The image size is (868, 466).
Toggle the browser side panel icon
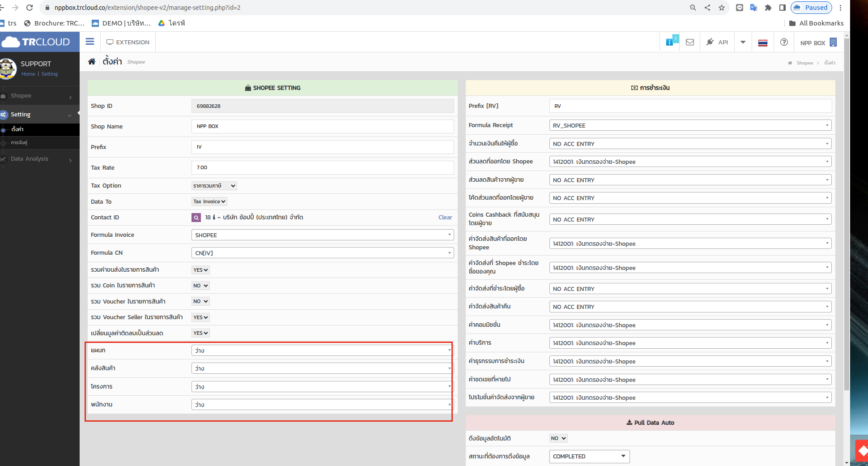click(x=783, y=8)
